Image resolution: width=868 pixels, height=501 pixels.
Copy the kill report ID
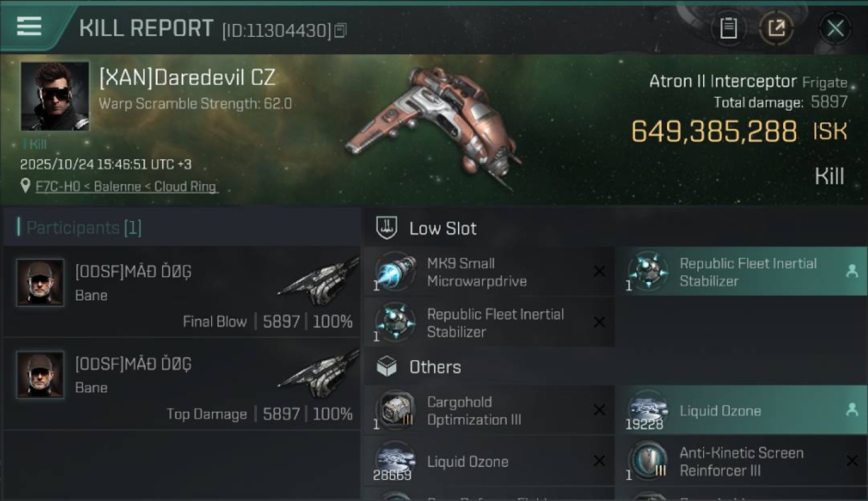coord(341,30)
